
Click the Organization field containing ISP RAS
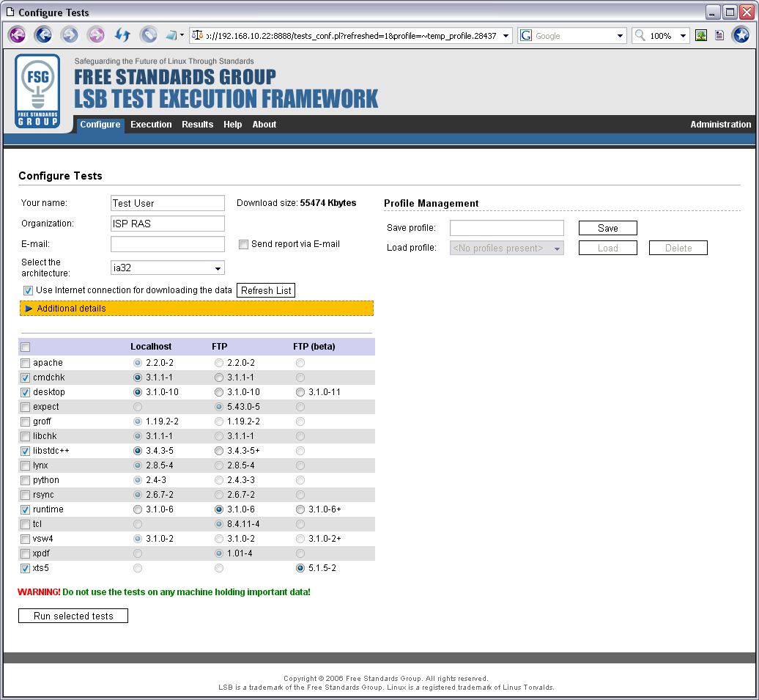pos(168,224)
